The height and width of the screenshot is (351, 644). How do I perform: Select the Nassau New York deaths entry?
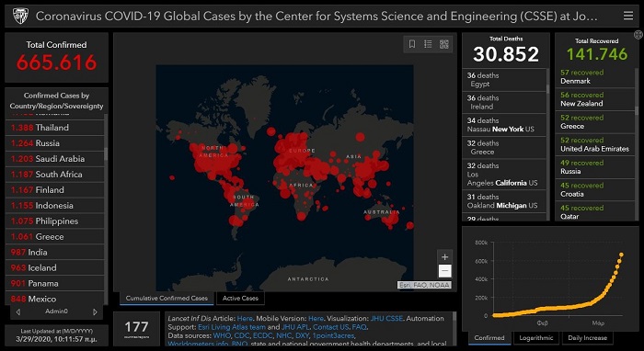[504, 125]
